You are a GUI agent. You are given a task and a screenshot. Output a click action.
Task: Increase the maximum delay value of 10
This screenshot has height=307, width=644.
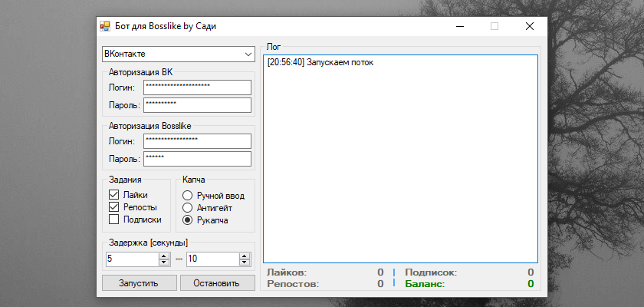(x=245, y=256)
